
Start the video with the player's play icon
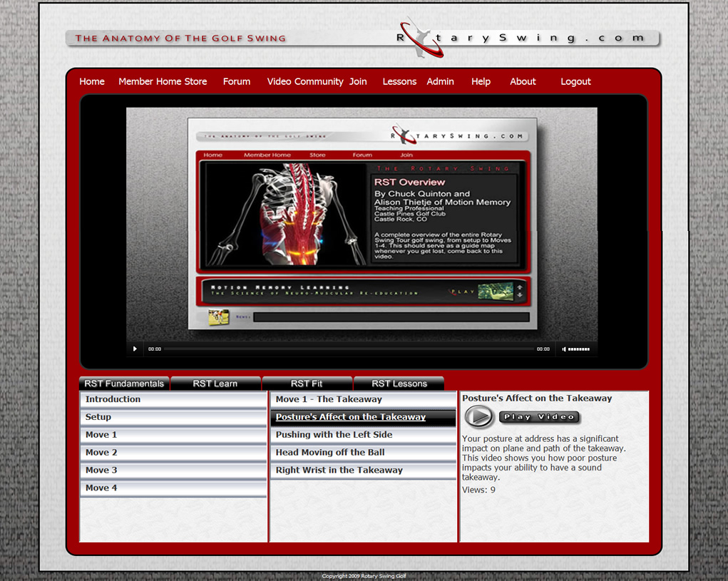pos(135,349)
